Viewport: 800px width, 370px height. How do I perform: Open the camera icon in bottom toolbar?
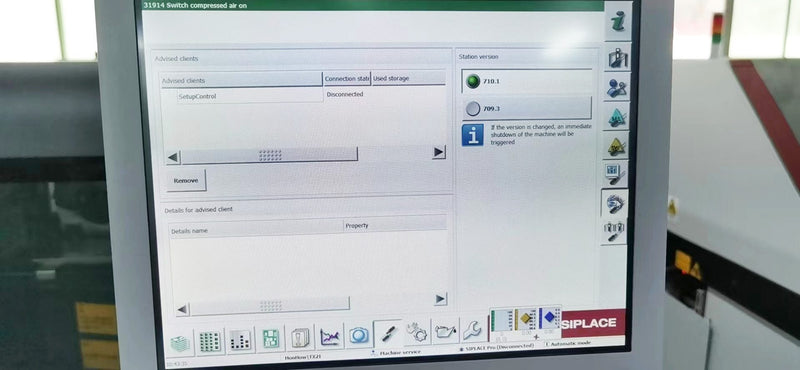359,335
